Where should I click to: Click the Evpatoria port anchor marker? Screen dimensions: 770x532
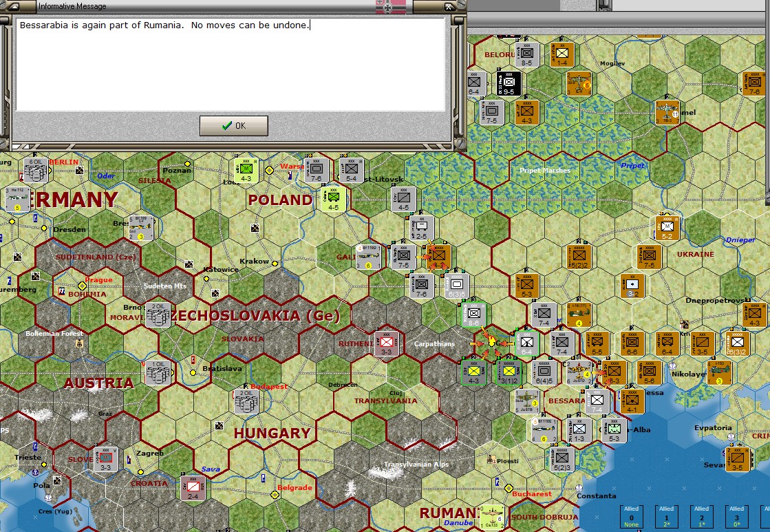coord(731,436)
